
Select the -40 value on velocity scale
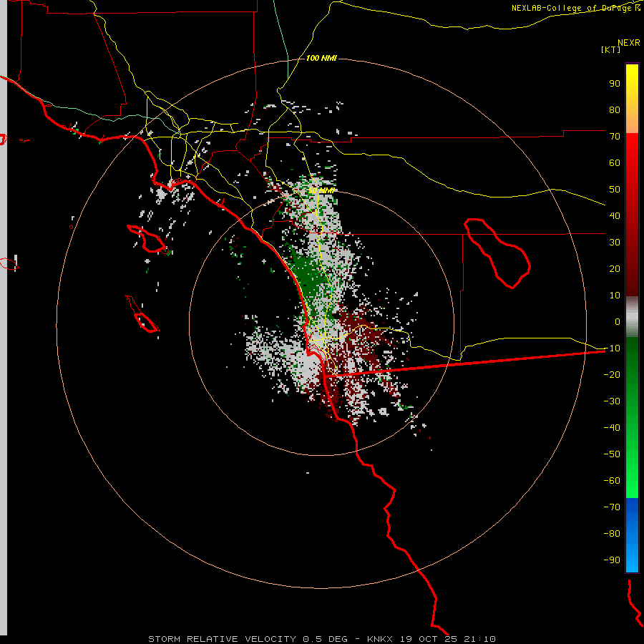[612, 428]
